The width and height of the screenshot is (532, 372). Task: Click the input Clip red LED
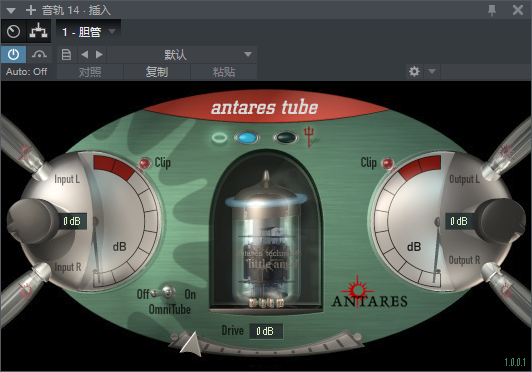click(145, 163)
